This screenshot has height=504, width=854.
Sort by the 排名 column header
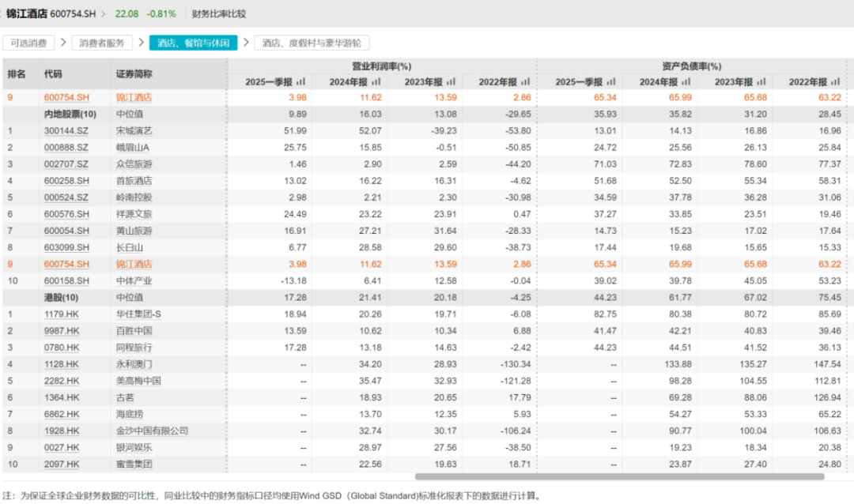(17, 73)
